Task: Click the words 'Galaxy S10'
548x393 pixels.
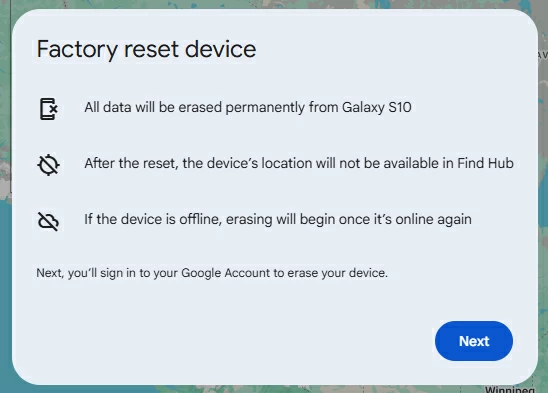Action: pos(376,107)
